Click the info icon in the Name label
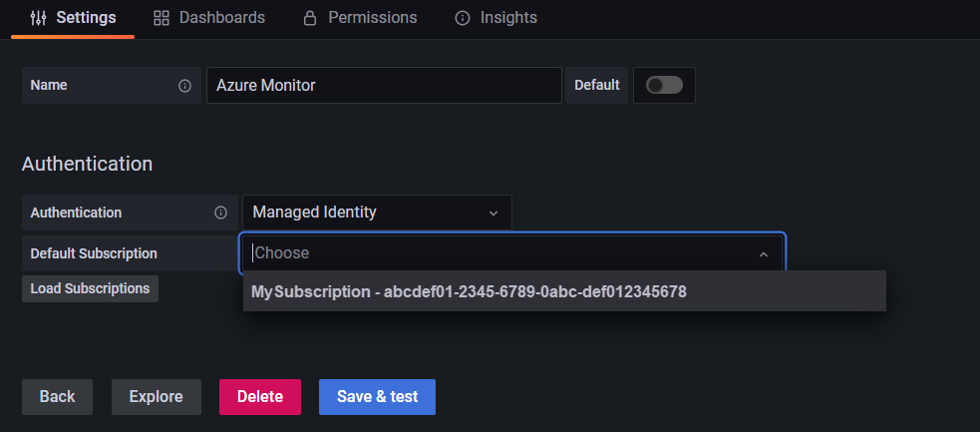Viewport: 980px width, 432px height. click(x=184, y=86)
